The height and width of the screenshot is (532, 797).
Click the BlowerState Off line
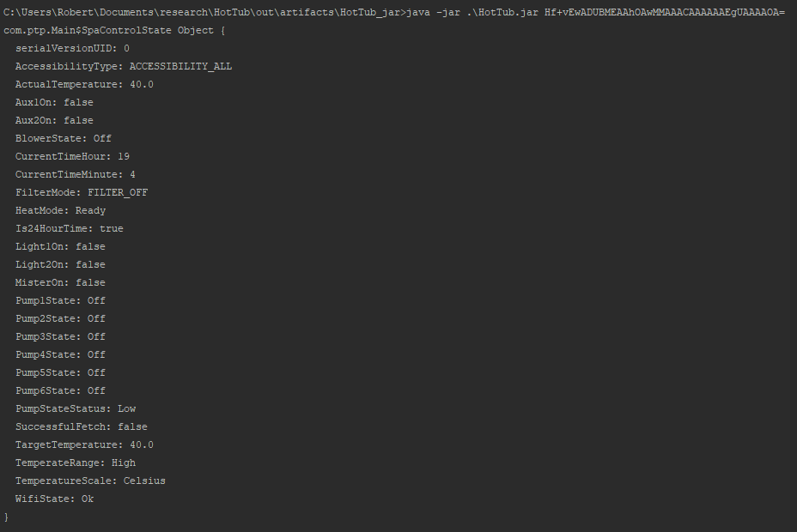click(64, 139)
